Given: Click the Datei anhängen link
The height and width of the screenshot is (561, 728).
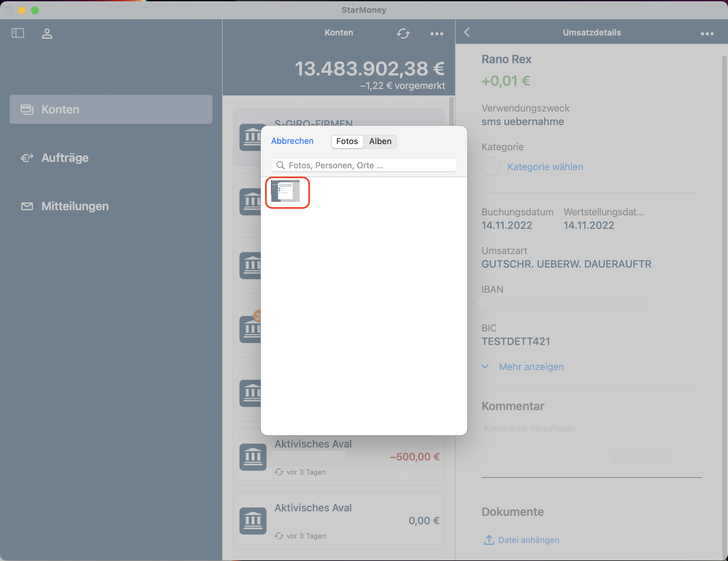Looking at the screenshot, I should 528,540.
